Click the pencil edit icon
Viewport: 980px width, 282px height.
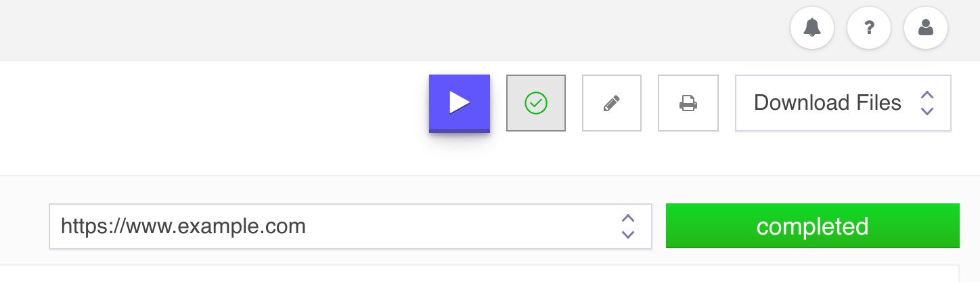point(612,103)
